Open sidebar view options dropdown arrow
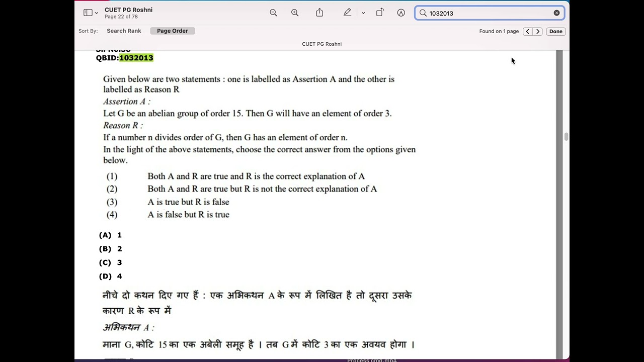 pos(97,13)
